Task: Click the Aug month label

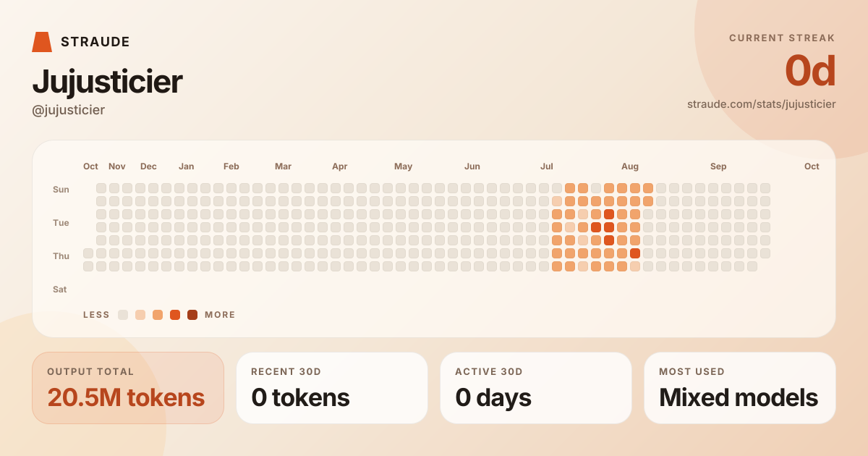Action: (630, 166)
